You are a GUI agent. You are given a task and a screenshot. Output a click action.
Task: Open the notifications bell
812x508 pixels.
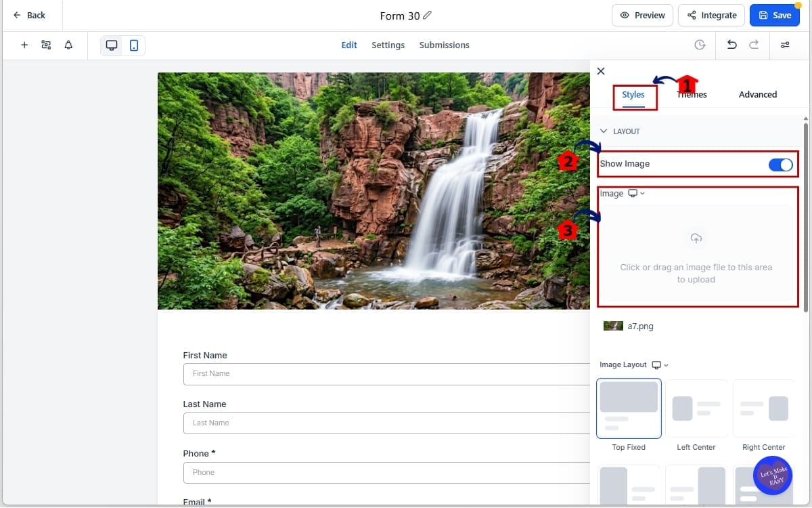tap(68, 45)
